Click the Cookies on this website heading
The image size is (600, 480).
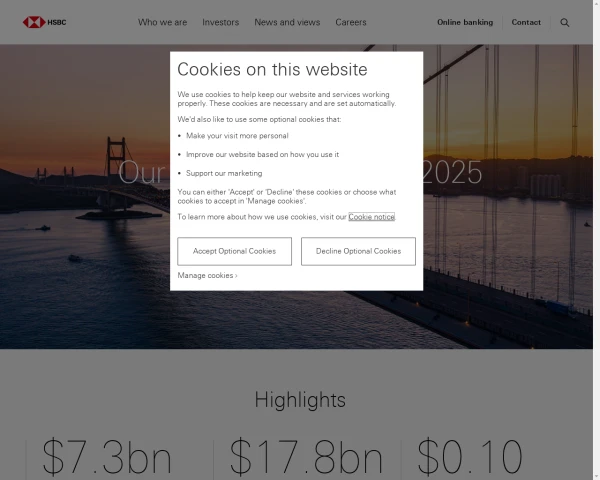tap(272, 69)
